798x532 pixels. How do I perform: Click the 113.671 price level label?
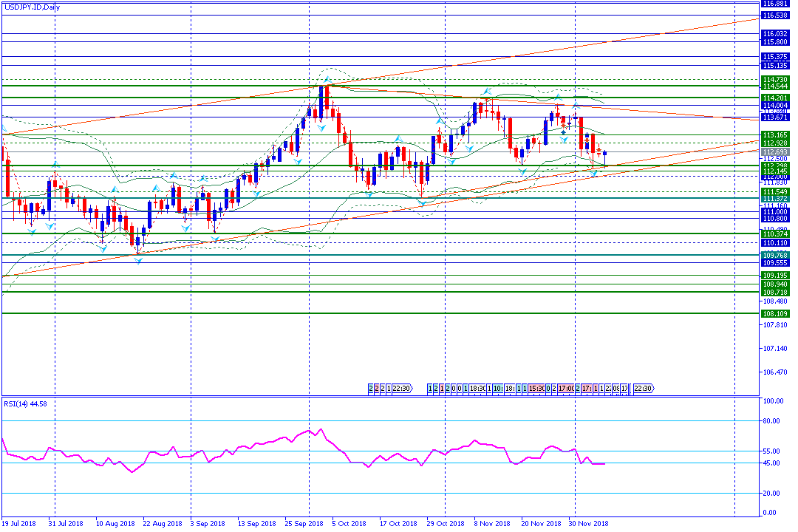coord(774,117)
